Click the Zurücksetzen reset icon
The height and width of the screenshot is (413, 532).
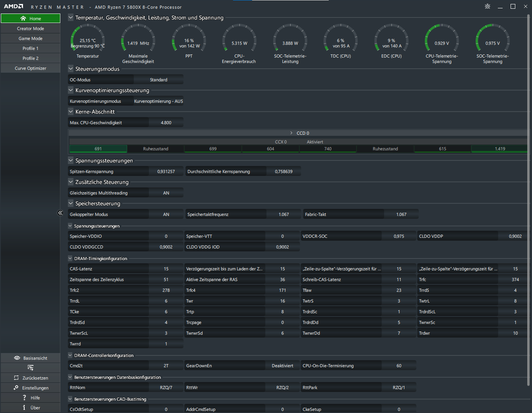16,378
